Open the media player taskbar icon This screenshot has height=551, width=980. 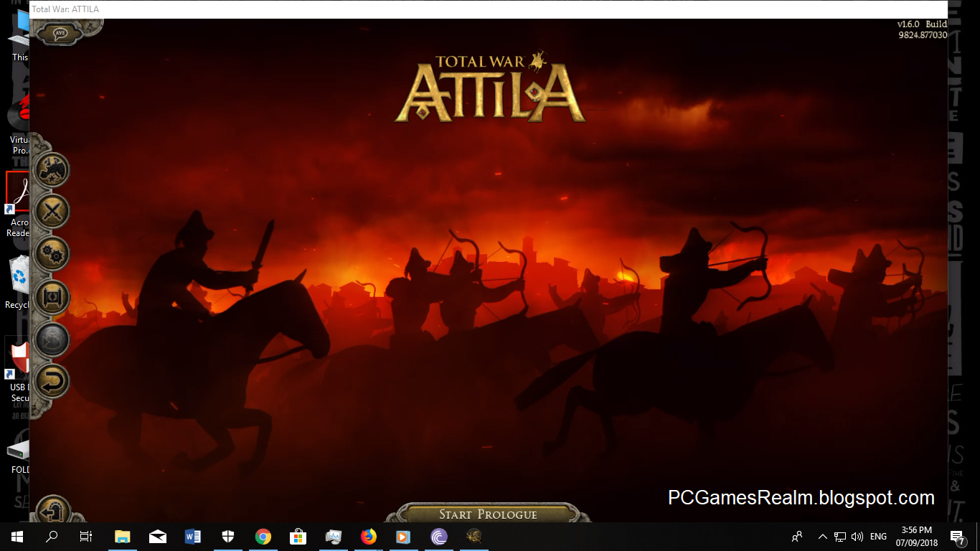click(404, 537)
